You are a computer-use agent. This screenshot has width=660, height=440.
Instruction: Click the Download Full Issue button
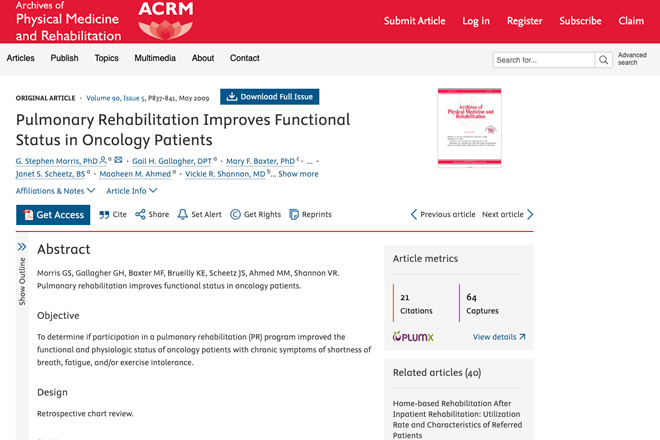pyautogui.click(x=269, y=97)
